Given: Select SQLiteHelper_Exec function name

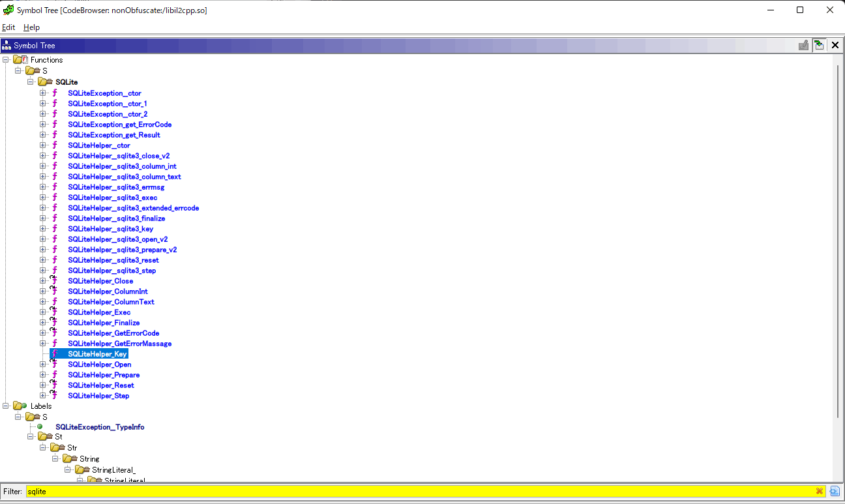Looking at the screenshot, I should [x=99, y=312].
